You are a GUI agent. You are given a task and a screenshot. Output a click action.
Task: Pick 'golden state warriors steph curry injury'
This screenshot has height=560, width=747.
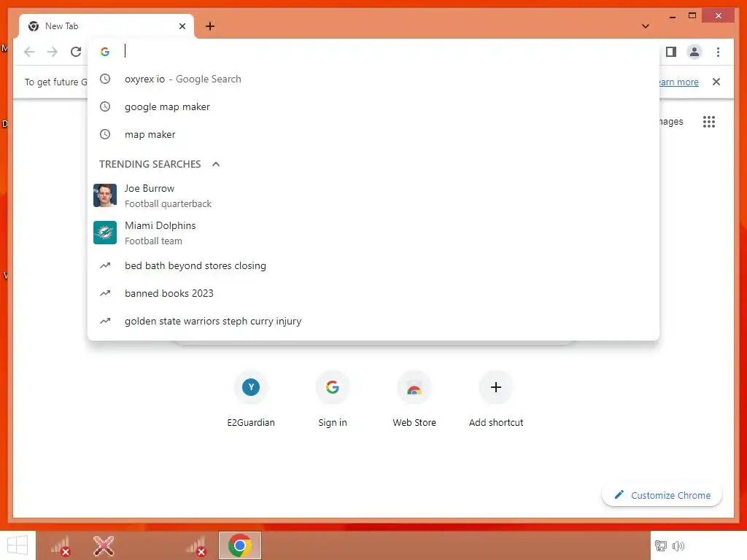[x=373, y=321]
